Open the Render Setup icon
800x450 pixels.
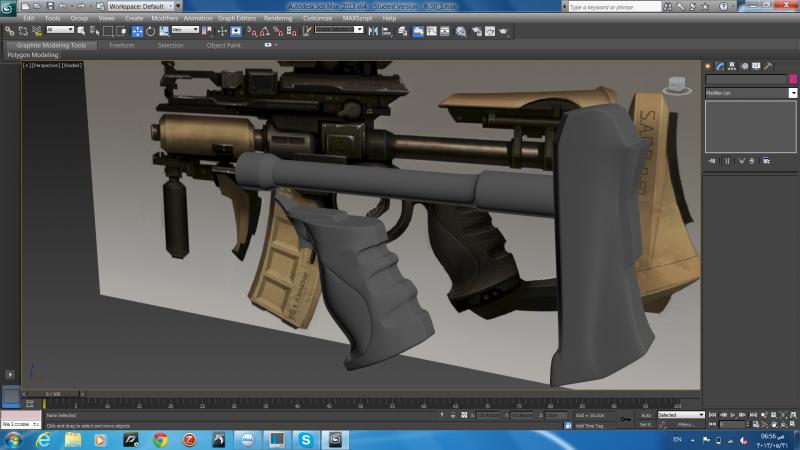pos(477,31)
